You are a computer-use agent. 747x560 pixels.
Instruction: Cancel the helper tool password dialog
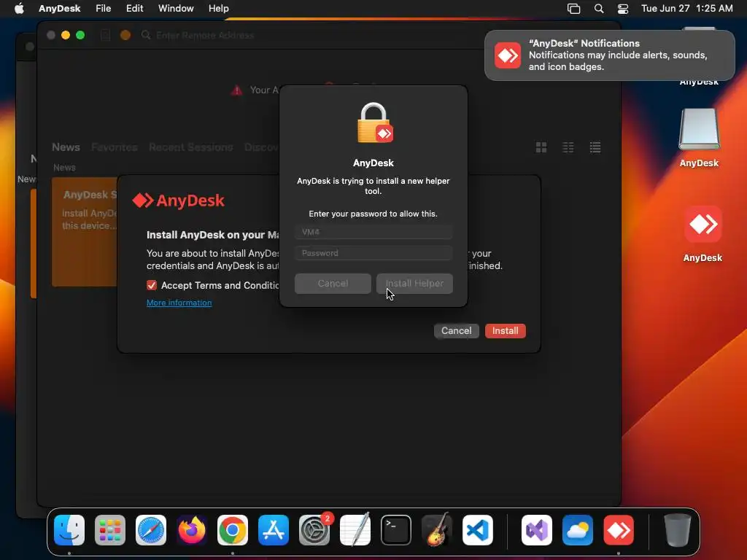click(333, 284)
